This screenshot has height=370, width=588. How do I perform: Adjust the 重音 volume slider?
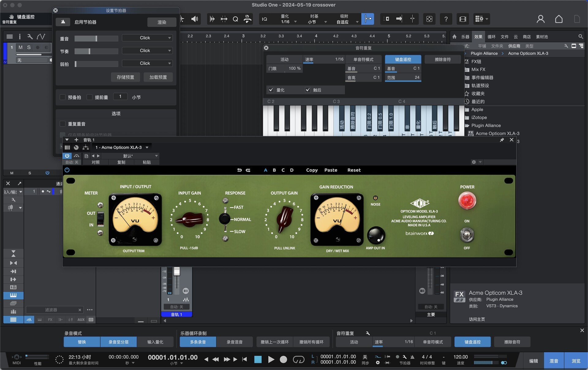pyautogui.click(x=96, y=38)
